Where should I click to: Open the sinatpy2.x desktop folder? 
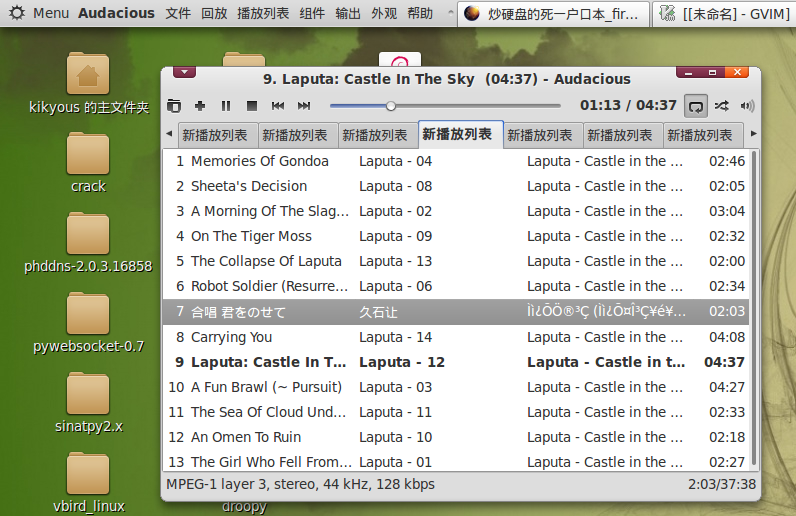tap(88, 402)
